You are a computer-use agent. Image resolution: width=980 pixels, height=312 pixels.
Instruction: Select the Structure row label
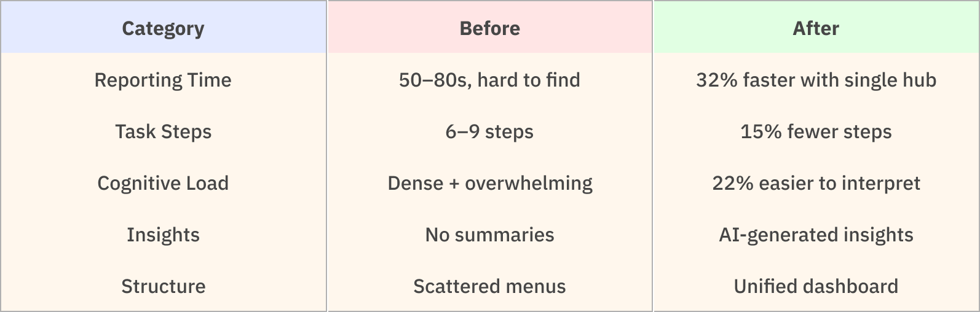click(x=163, y=286)
